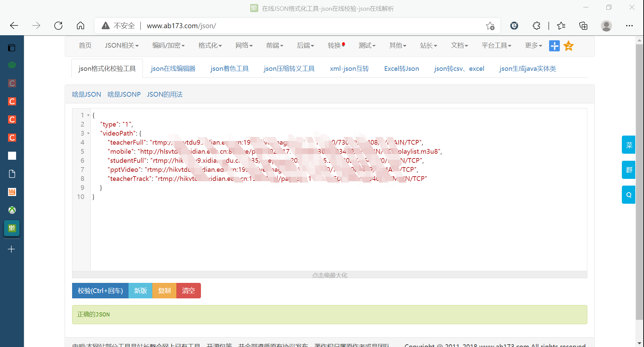The width and height of the screenshot is (644, 347).
Task: Select the active 懒 ab173 tab icon
Action: (x=12, y=228)
